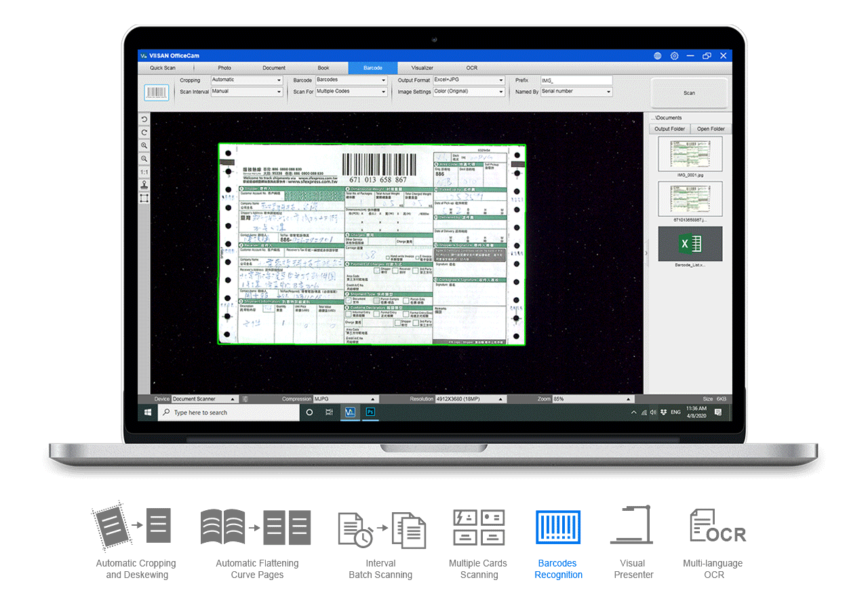
Task: Zoom in on the scanner preview
Action: click(x=144, y=146)
